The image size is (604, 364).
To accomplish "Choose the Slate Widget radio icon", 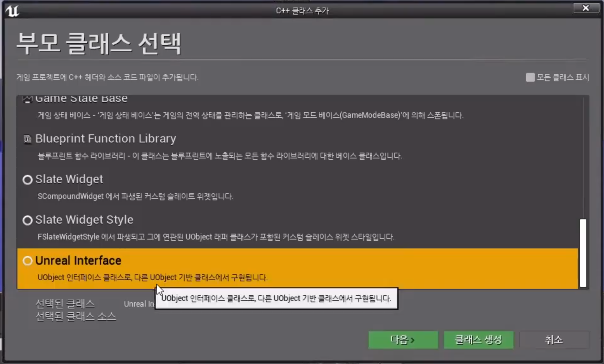I will tap(28, 180).
